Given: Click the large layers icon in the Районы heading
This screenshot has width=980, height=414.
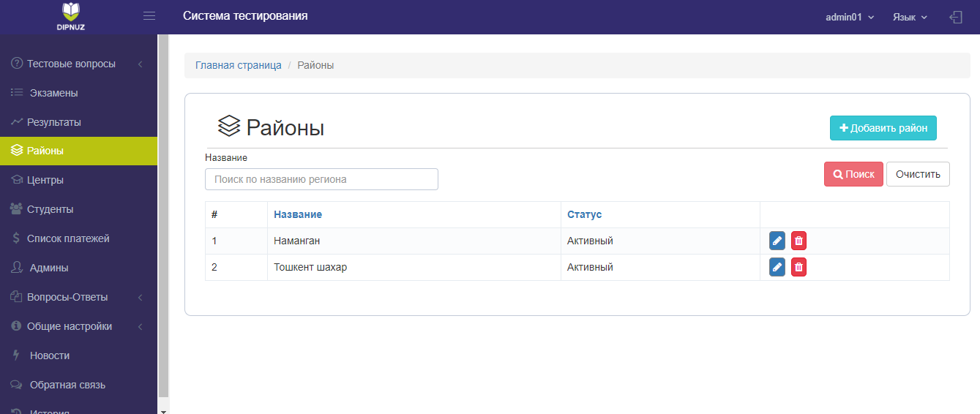Looking at the screenshot, I should tap(229, 127).
